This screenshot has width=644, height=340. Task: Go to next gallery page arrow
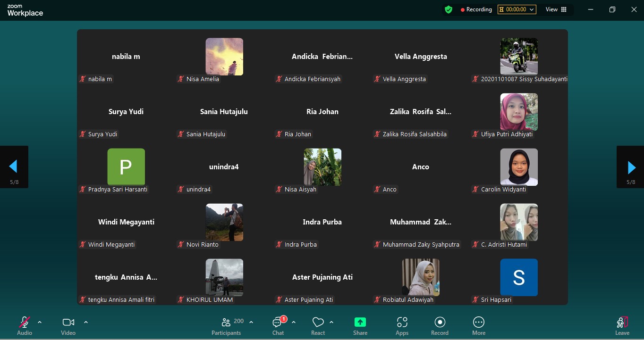631,167
